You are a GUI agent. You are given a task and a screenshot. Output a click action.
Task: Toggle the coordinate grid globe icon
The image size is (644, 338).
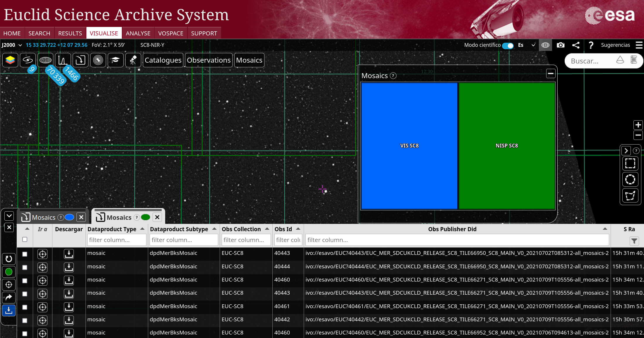click(x=545, y=45)
